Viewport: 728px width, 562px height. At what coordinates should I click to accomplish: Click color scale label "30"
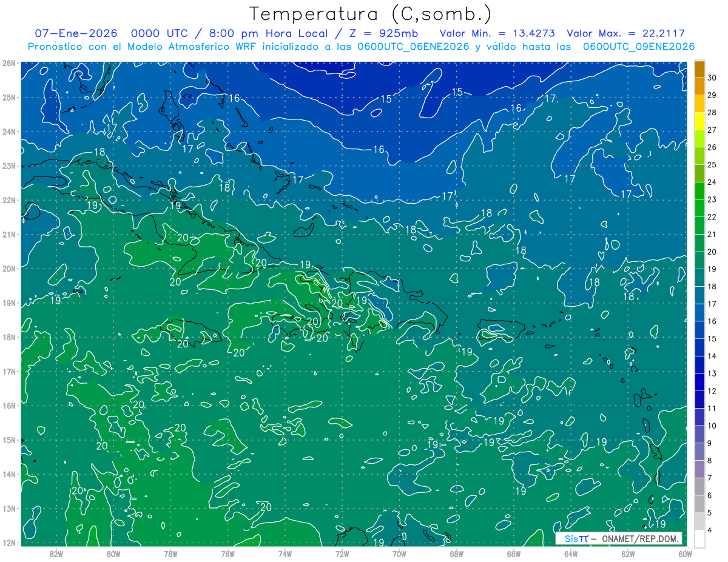pyautogui.click(x=712, y=78)
